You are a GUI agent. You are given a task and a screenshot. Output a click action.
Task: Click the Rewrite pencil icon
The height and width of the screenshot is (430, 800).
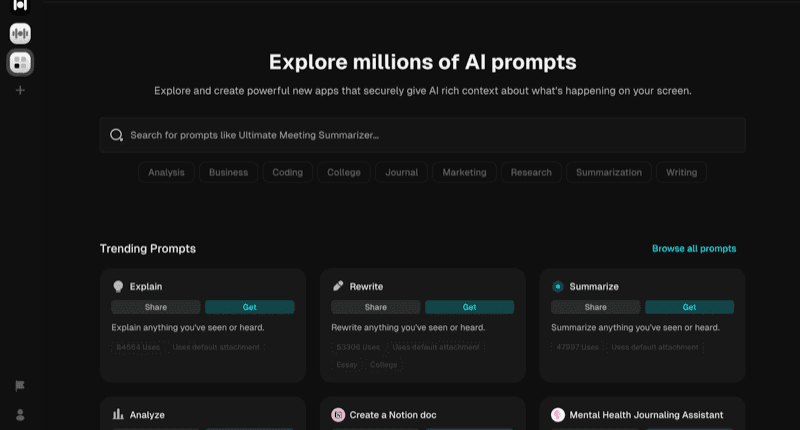(338, 286)
